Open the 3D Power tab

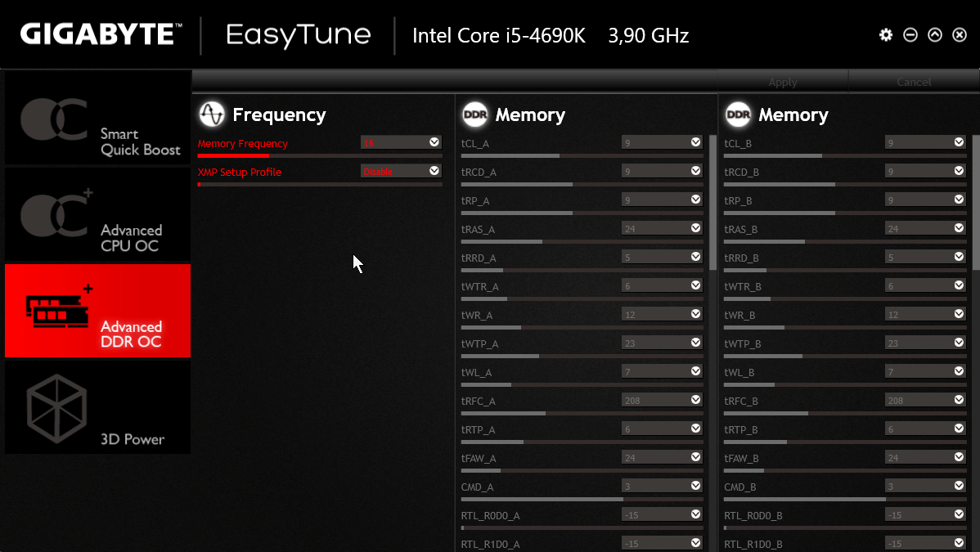pos(97,407)
